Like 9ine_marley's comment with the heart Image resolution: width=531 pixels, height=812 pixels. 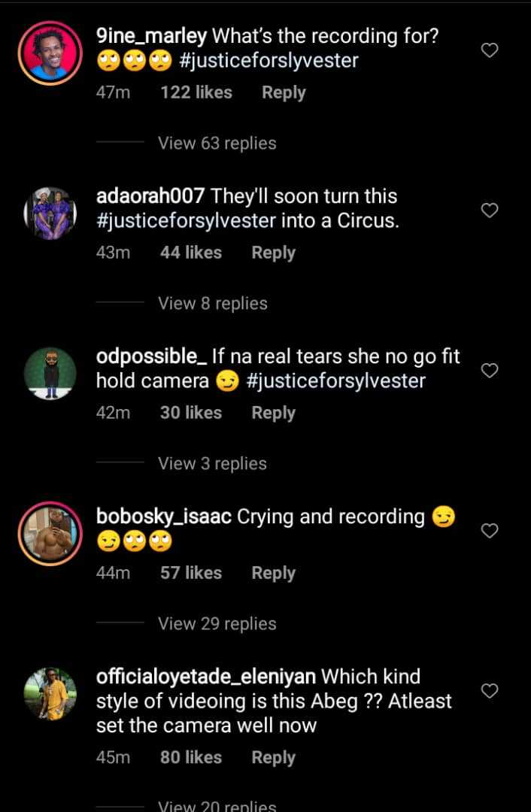coord(490,50)
